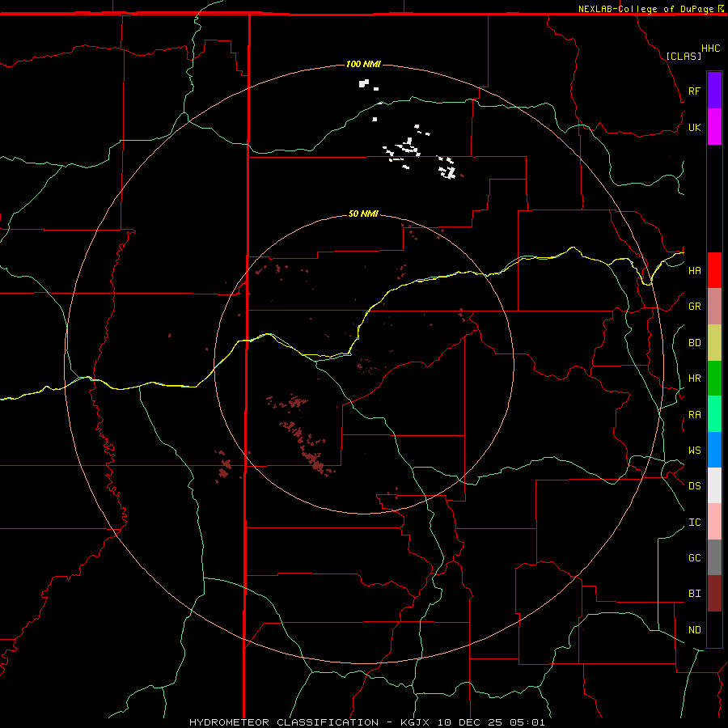Click the RA label beside the legend
728x728 pixels.
click(x=694, y=415)
